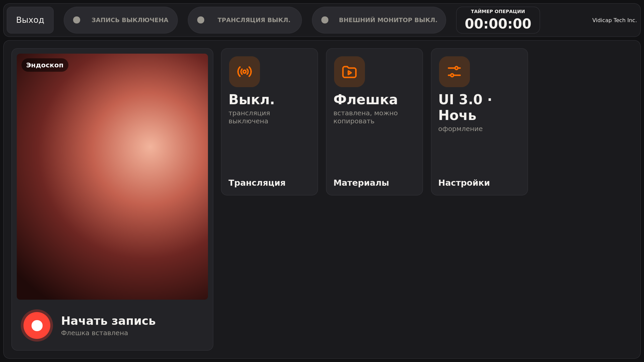The height and width of the screenshot is (362, 644).
Task: Open the folder-play Materials icon
Action: (350, 72)
